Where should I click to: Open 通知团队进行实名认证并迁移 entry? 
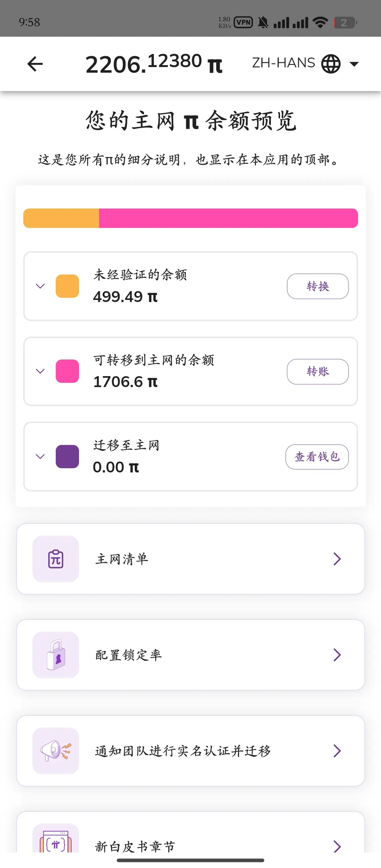click(190, 751)
